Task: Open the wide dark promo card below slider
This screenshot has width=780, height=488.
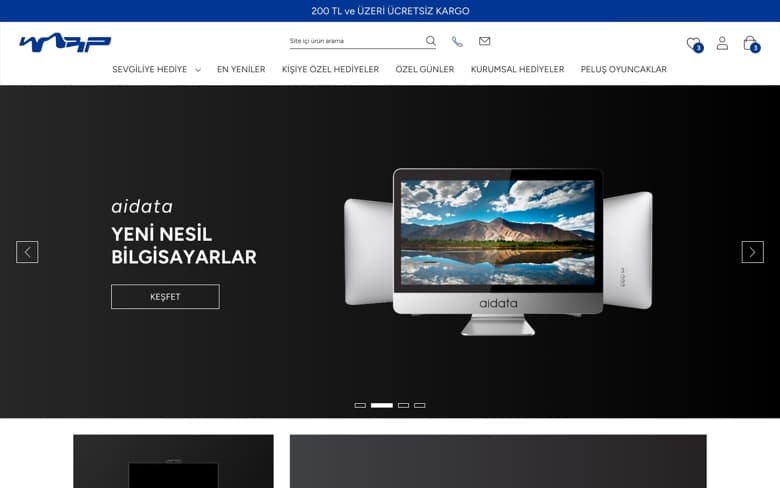Action: point(498,461)
